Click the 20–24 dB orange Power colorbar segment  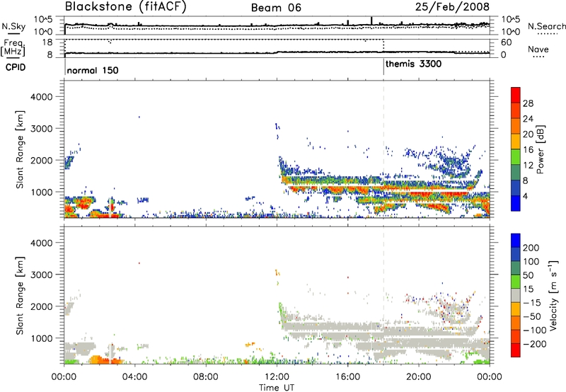[516, 126]
